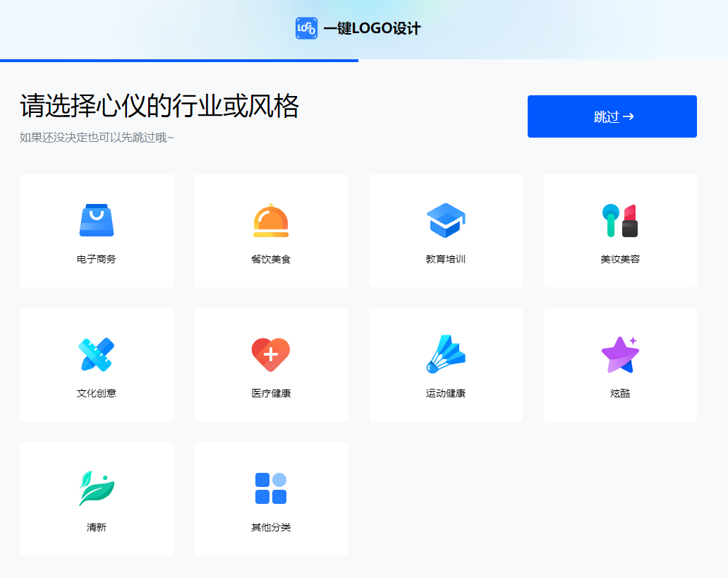The width and height of the screenshot is (728, 578).
Task: Click the 教育培训 label text
Action: click(446, 259)
